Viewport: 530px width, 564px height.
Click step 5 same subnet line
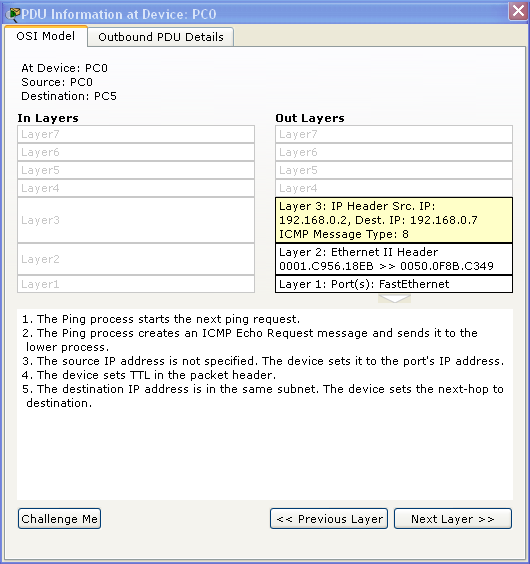[263, 396]
